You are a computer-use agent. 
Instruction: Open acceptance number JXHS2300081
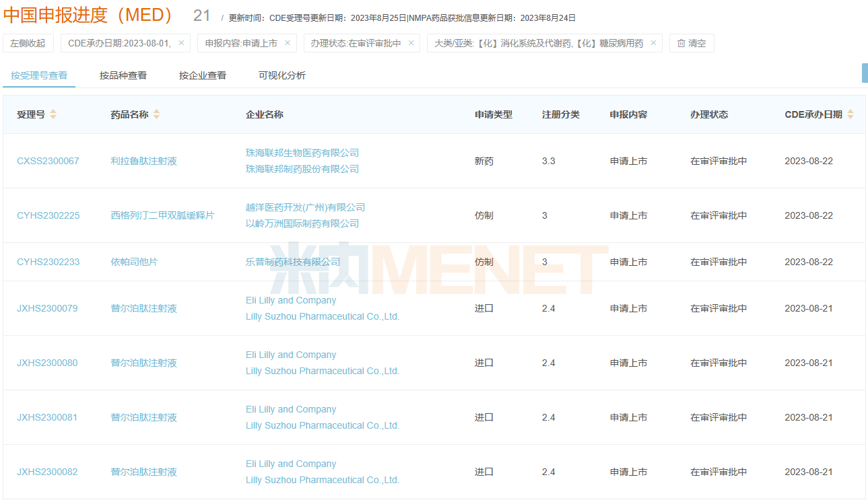(47, 417)
